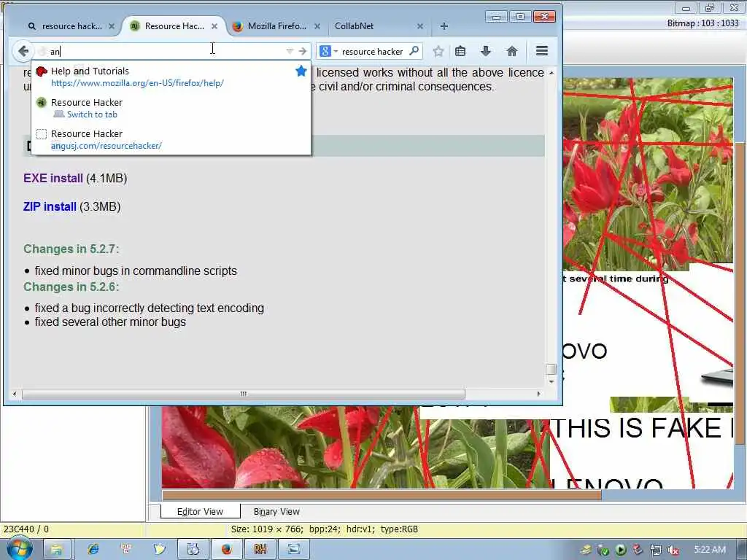Click the Go arrow in the address bar
The image size is (747, 560).
pos(303,51)
